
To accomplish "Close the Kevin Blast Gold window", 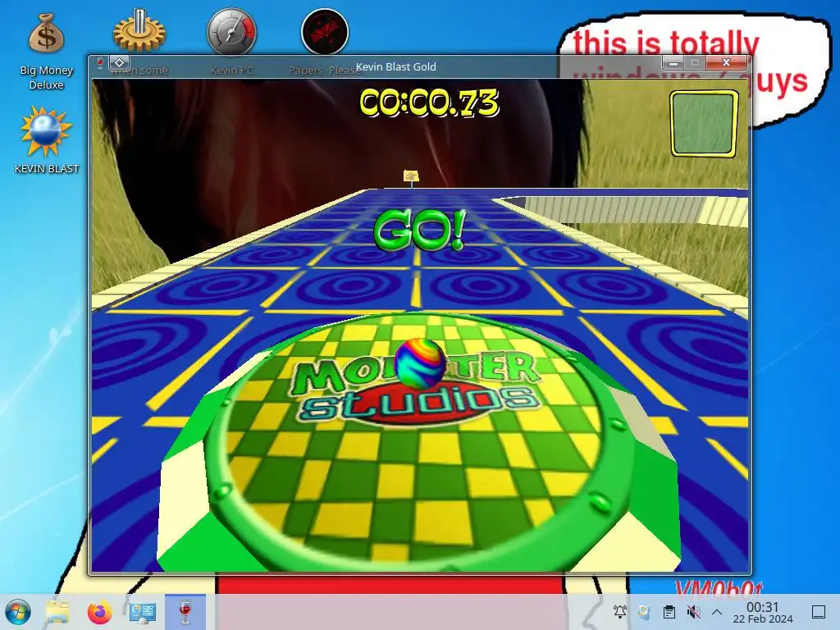I will tap(727, 62).
